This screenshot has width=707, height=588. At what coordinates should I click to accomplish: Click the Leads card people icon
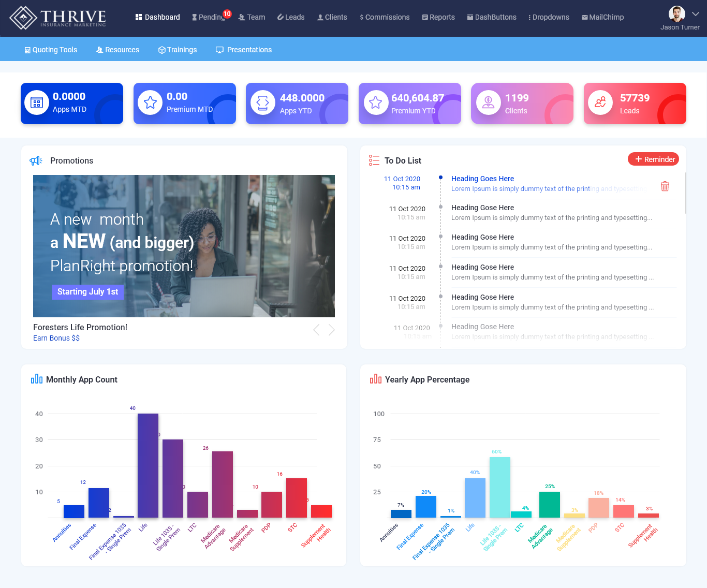600,102
